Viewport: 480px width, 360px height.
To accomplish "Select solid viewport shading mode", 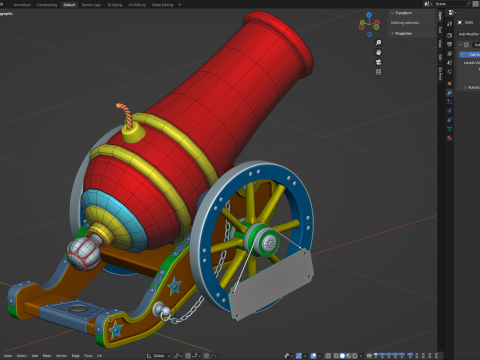I will click(342, 356).
